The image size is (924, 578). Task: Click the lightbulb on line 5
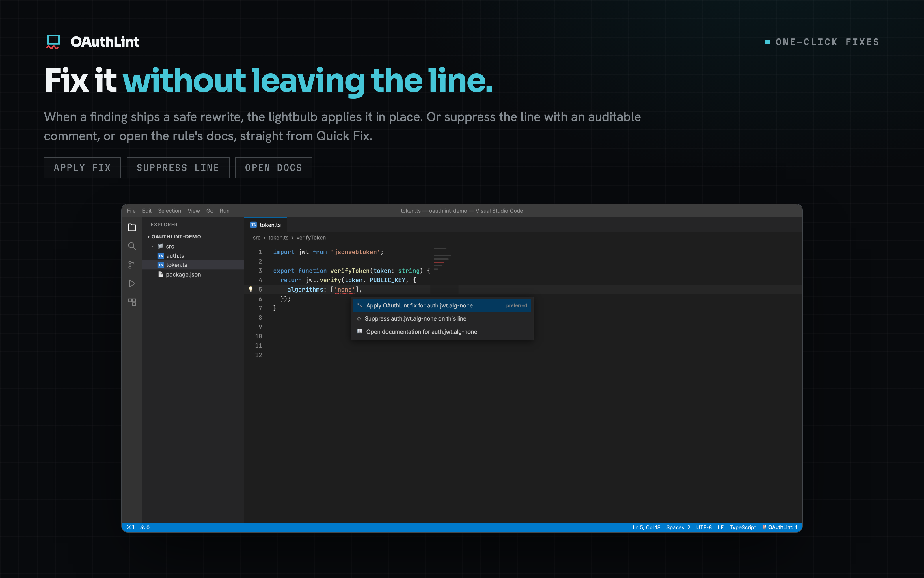pos(250,289)
